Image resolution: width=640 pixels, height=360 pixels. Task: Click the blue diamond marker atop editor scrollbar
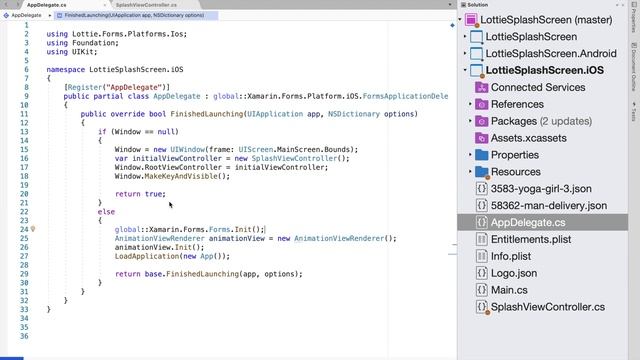tap(452, 25)
